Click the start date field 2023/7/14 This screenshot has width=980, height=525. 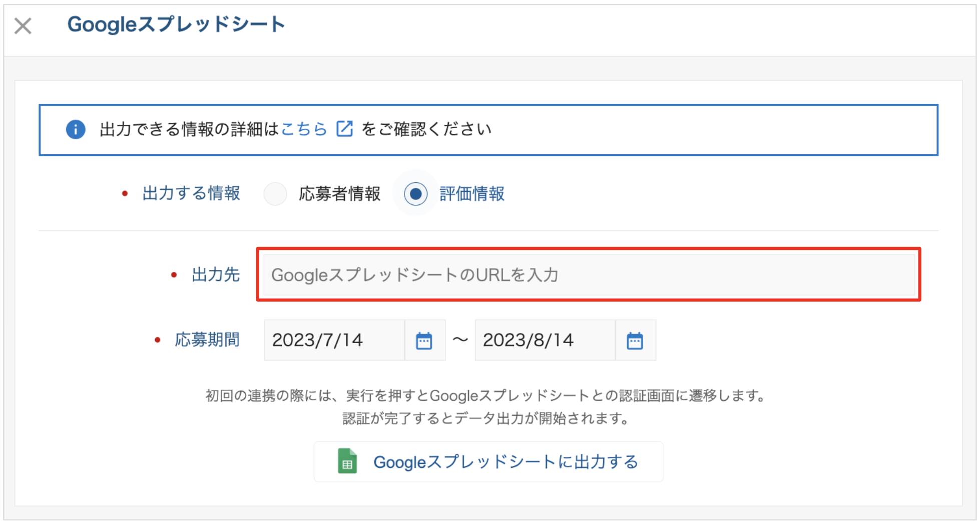(334, 340)
